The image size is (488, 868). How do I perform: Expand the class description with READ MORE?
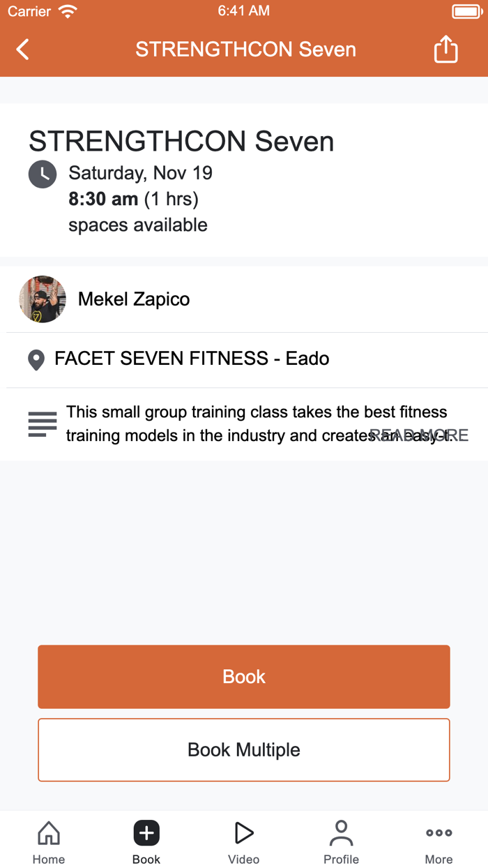coord(421,434)
